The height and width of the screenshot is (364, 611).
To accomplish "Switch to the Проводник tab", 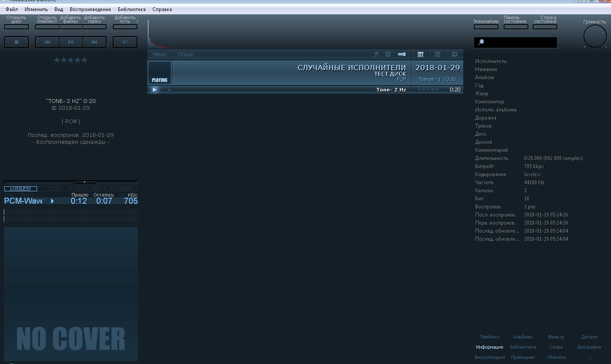I will click(x=523, y=357).
